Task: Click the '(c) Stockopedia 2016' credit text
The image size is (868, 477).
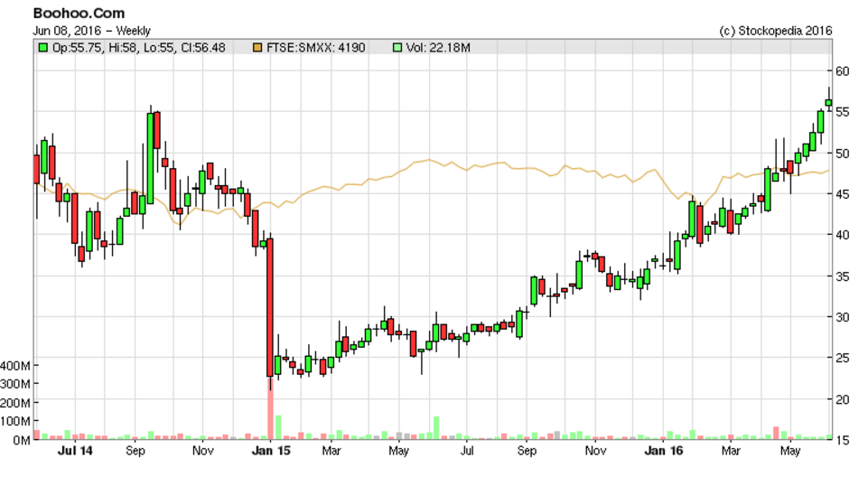Action: pyautogui.click(x=776, y=31)
